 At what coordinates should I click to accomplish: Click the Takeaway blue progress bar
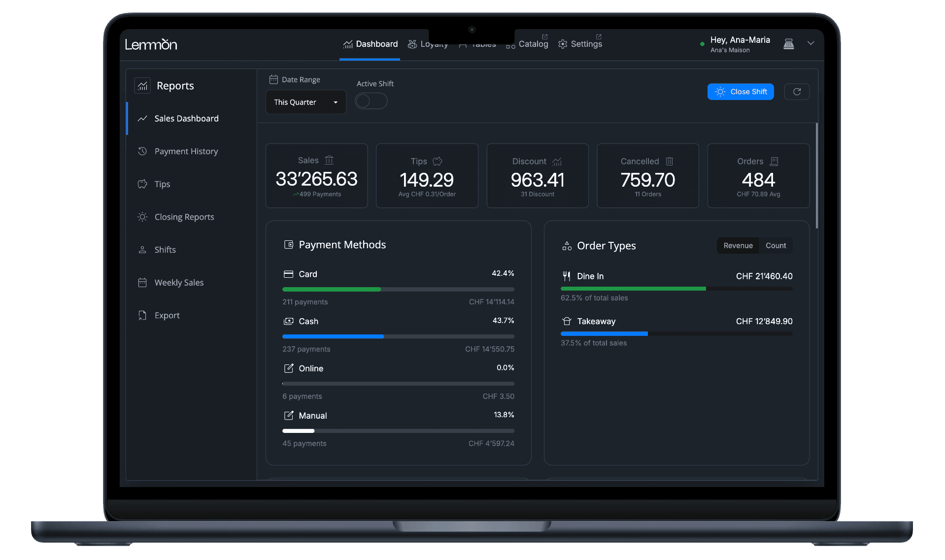[x=604, y=334]
